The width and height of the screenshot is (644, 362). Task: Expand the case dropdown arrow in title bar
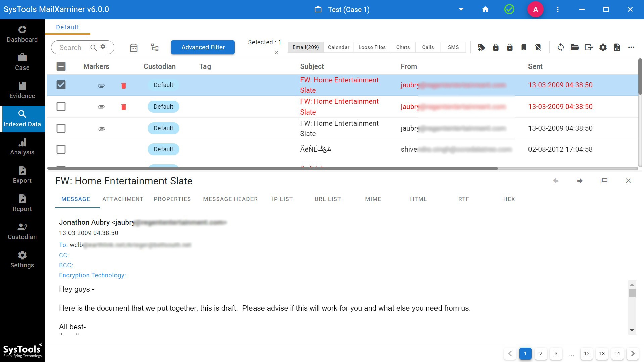click(x=461, y=9)
